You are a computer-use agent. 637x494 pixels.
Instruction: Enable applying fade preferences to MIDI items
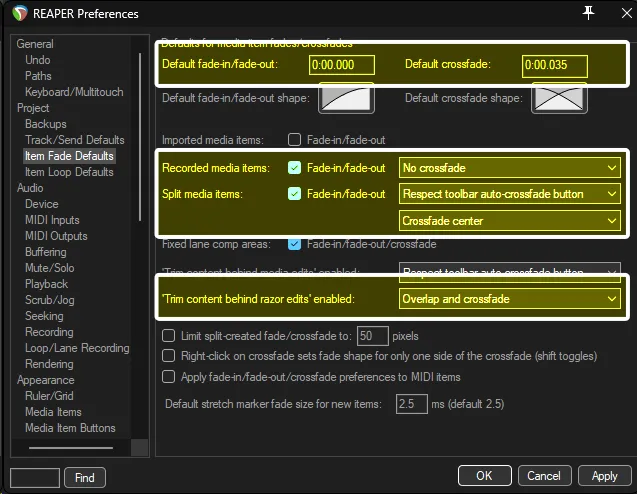click(169, 377)
